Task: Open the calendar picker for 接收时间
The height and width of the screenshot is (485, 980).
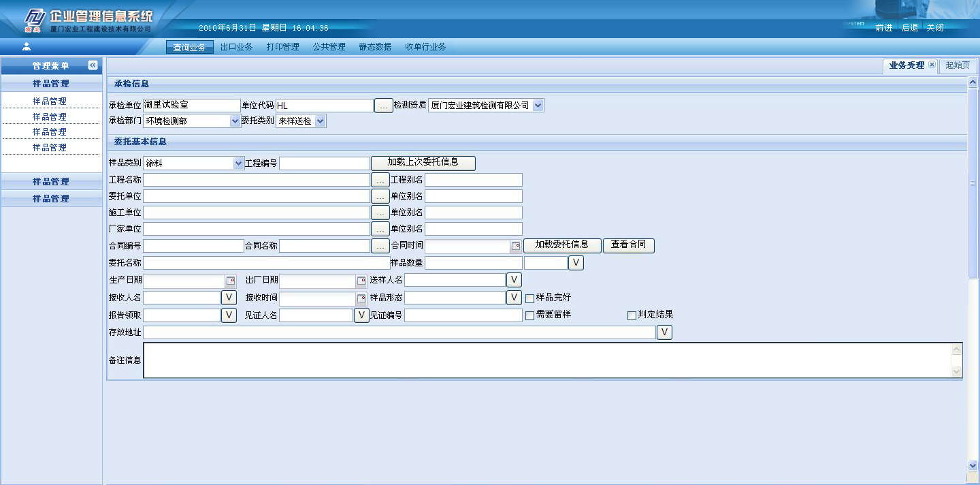Action: (x=361, y=298)
